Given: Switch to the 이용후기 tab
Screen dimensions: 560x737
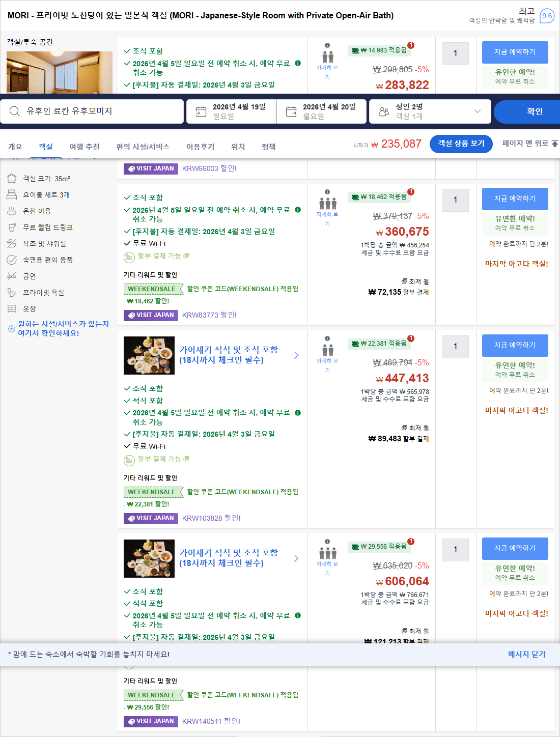Looking at the screenshot, I should point(200,147).
